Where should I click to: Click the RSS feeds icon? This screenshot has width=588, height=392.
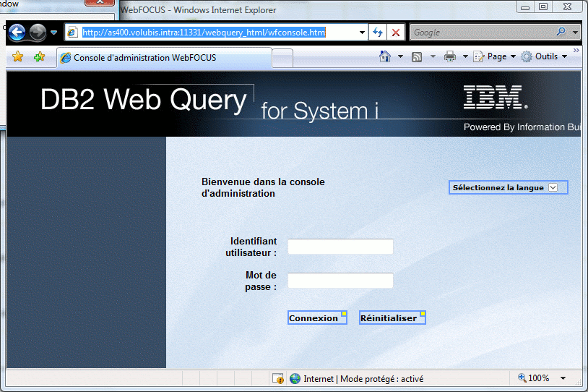pos(417,56)
